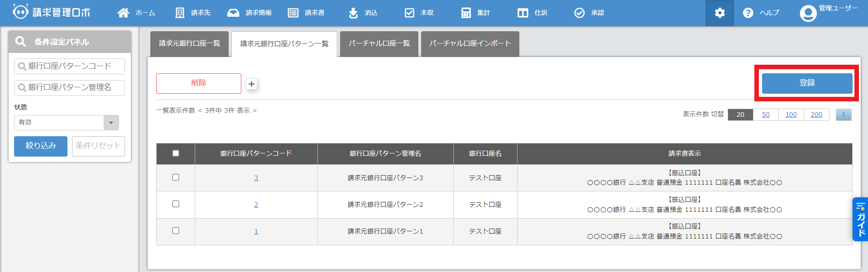Focus the 銀行口座パターンコード search field

pyautogui.click(x=70, y=66)
